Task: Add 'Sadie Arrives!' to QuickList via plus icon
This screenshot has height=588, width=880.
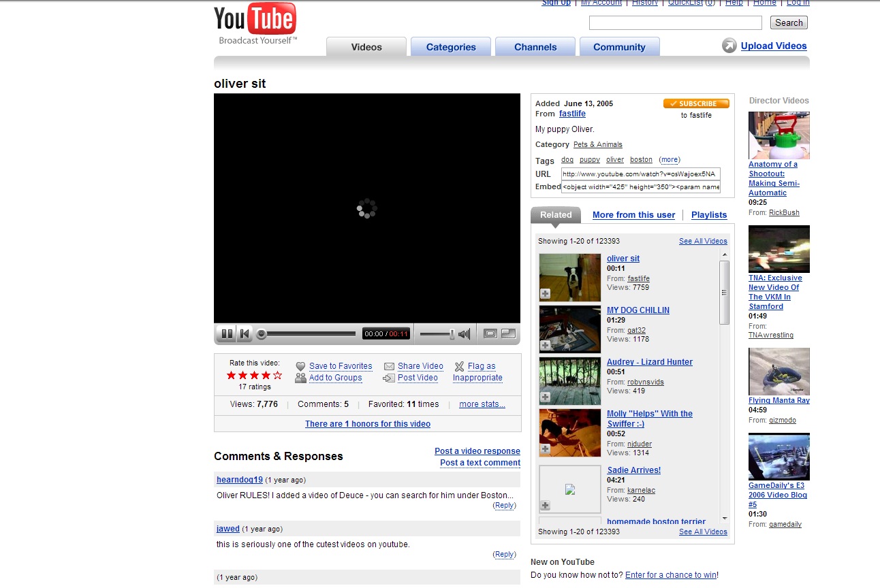Action: coord(545,505)
